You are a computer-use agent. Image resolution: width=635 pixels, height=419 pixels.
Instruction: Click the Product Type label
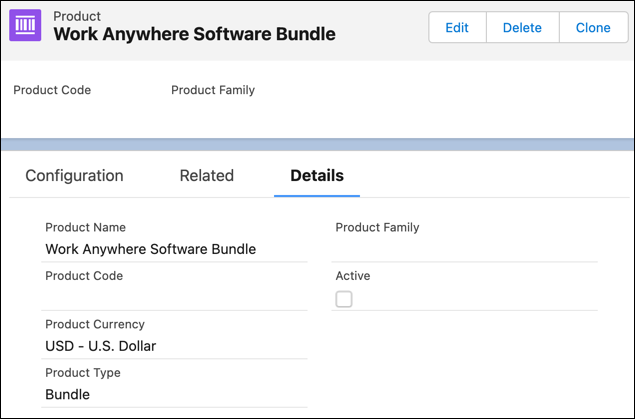[x=83, y=372]
